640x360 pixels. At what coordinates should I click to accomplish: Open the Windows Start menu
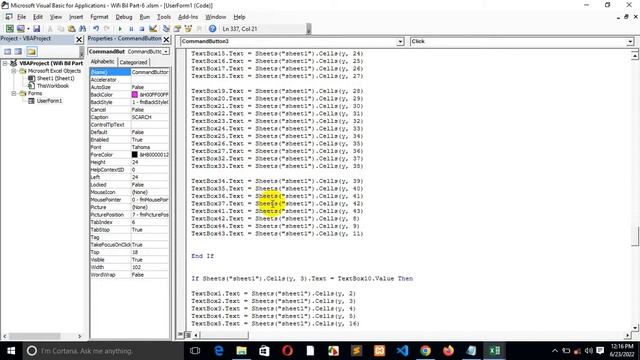click(x=11, y=351)
